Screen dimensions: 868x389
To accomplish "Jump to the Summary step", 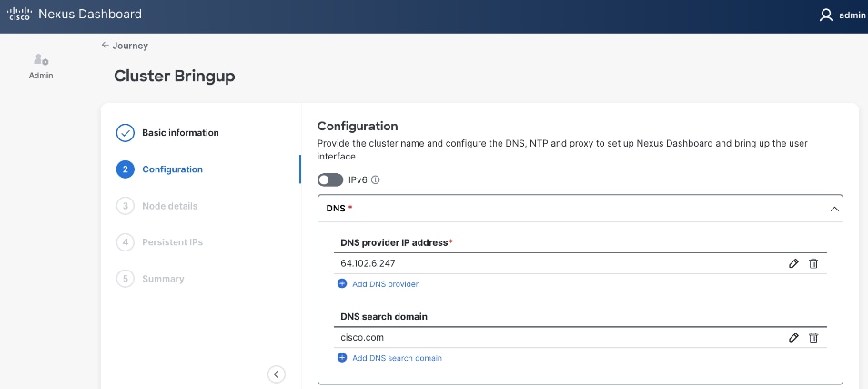I will 163,279.
